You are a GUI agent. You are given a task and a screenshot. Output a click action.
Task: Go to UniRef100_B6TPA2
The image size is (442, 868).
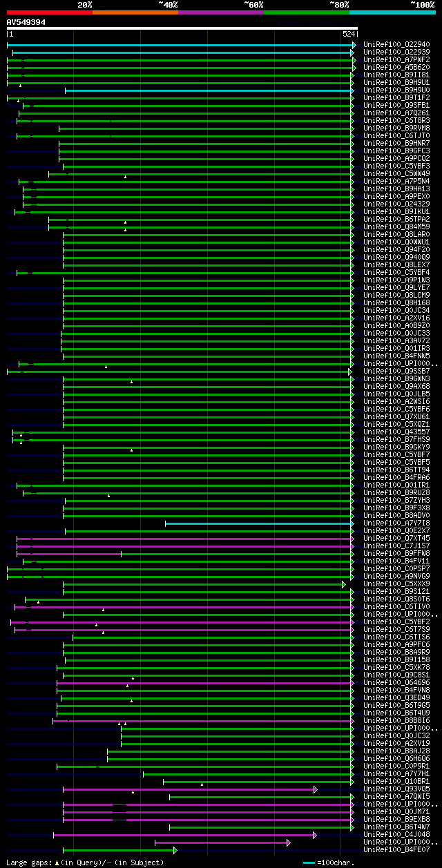click(396, 220)
